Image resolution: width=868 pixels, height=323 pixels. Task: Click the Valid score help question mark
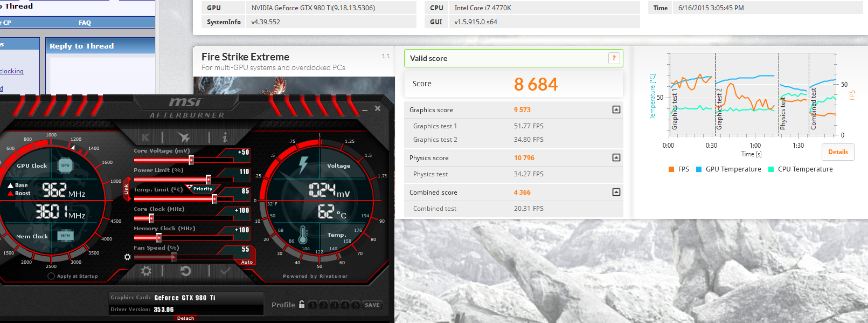(614, 58)
